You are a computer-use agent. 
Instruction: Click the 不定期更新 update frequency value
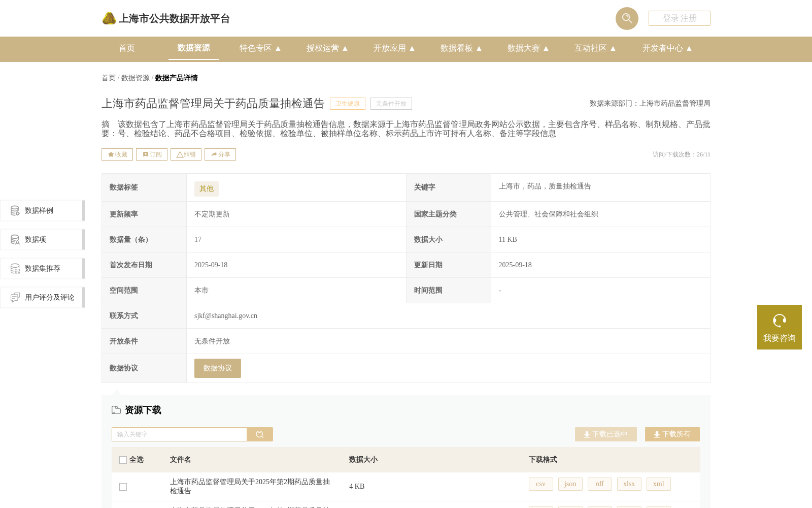coord(212,214)
